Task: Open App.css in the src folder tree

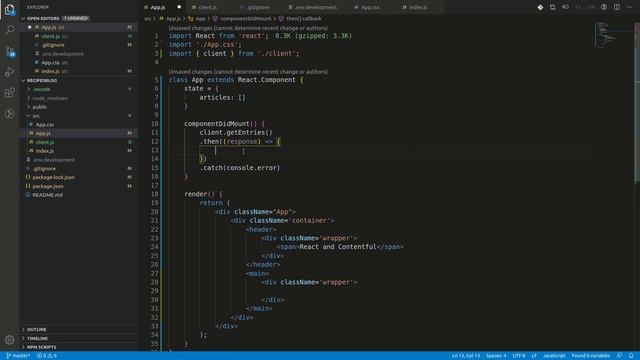Action: point(79,124)
